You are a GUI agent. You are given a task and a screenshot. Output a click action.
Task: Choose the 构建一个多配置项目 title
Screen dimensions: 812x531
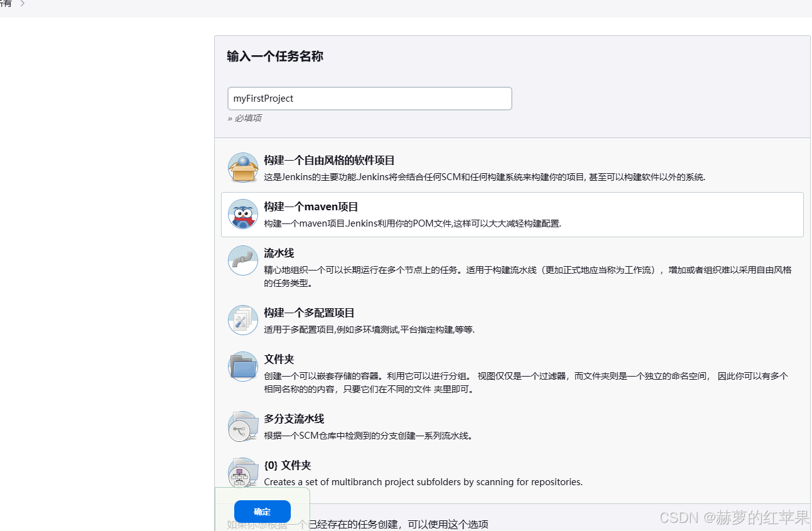(x=309, y=313)
